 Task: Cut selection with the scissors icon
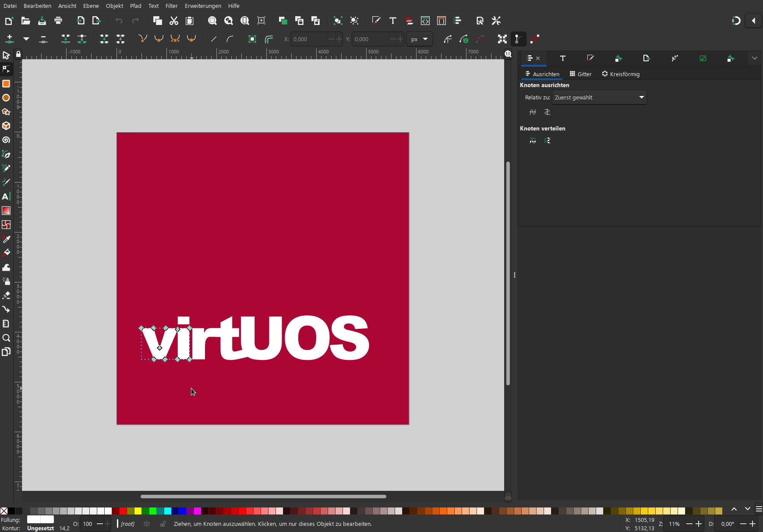tap(174, 21)
